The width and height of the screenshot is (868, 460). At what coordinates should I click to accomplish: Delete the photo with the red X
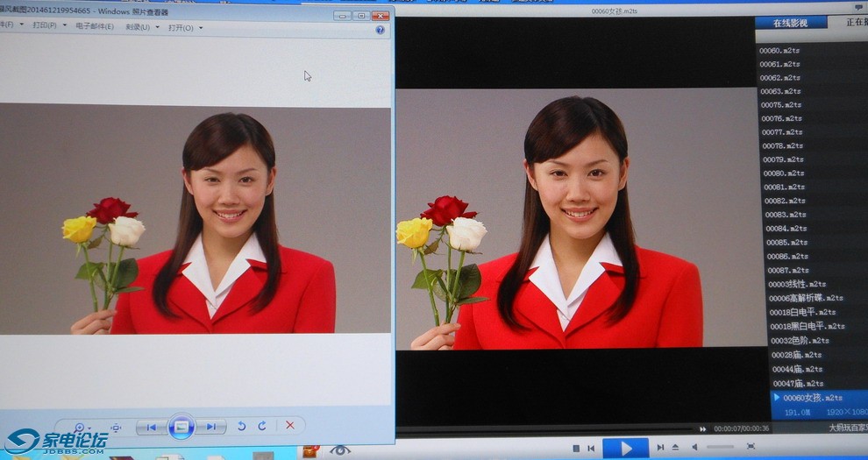(x=290, y=426)
